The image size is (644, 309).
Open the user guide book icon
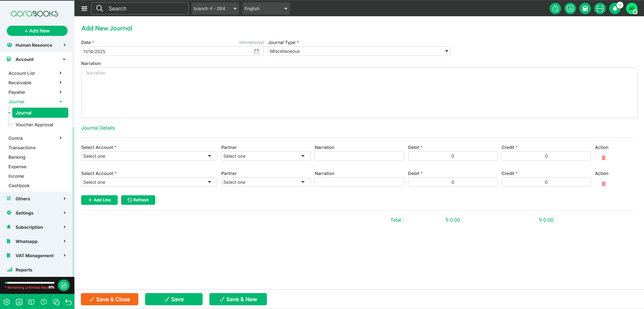[31, 302]
